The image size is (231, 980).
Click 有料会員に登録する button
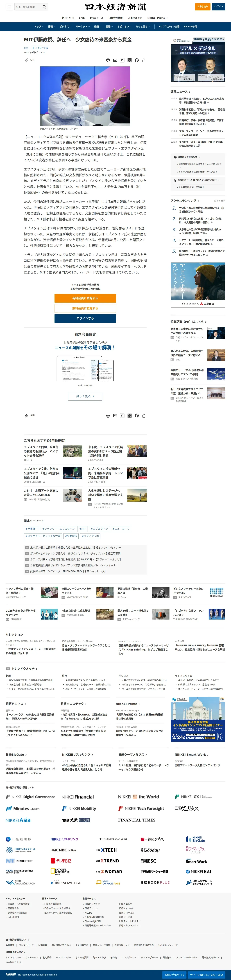(x=85, y=298)
